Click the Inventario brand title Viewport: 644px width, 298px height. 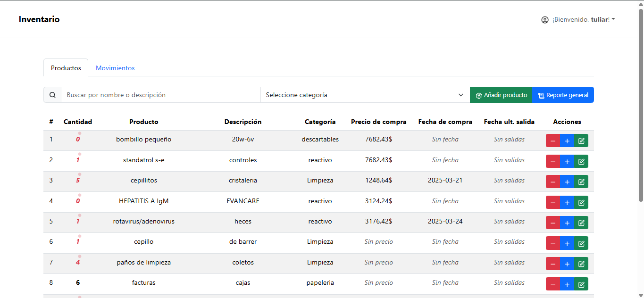[39, 19]
